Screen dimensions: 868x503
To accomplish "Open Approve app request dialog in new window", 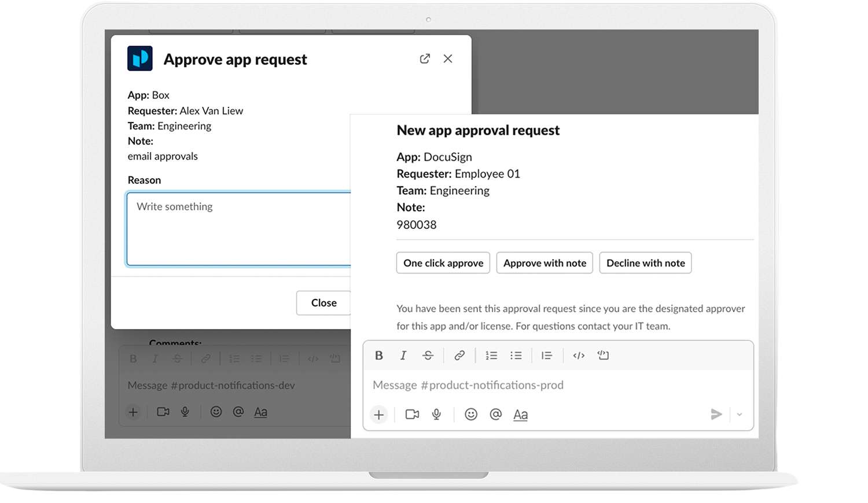I will [425, 58].
